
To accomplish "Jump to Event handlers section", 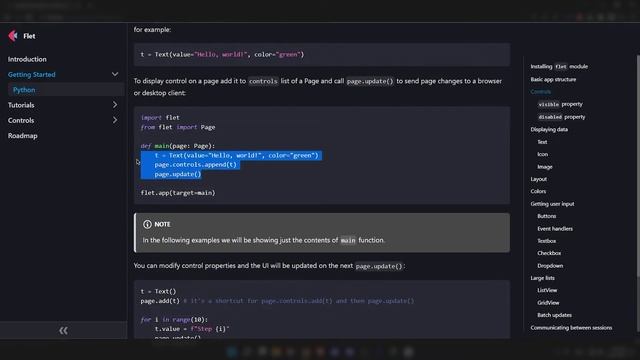I will coord(555,229).
